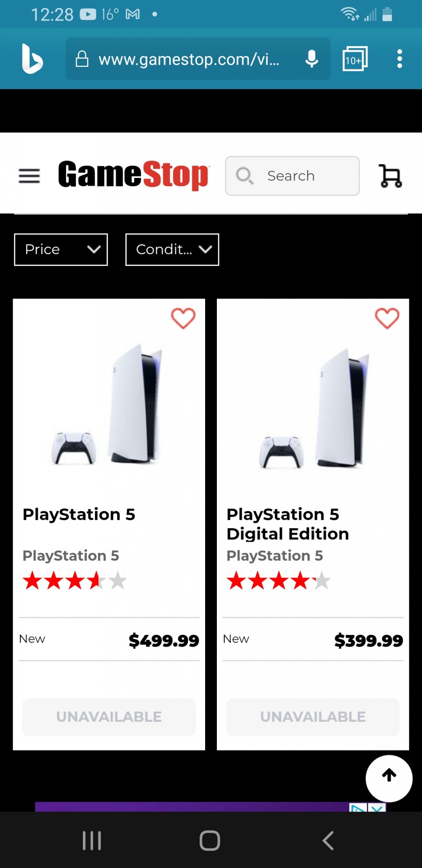
Task: Tap the Android home button
Action: click(x=210, y=841)
